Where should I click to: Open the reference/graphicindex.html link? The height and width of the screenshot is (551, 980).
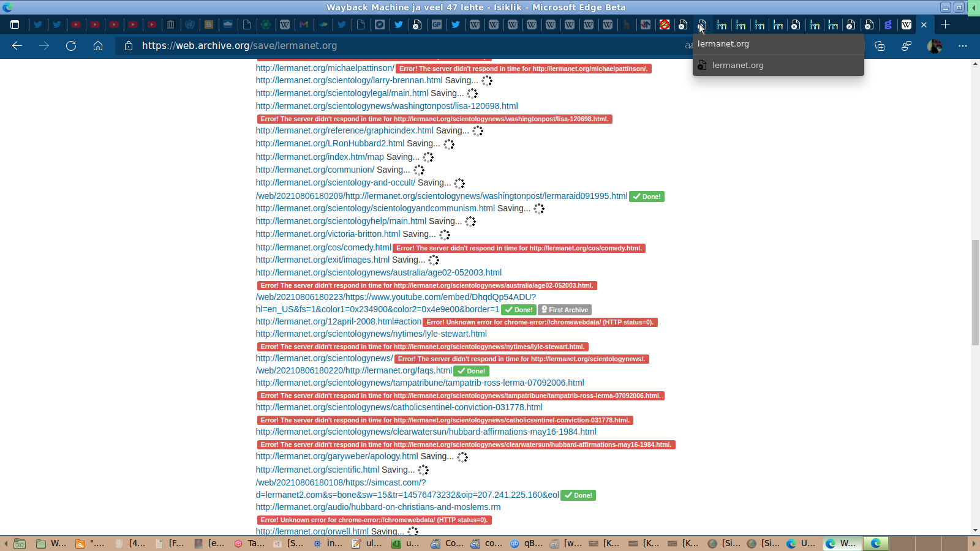coord(345,130)
